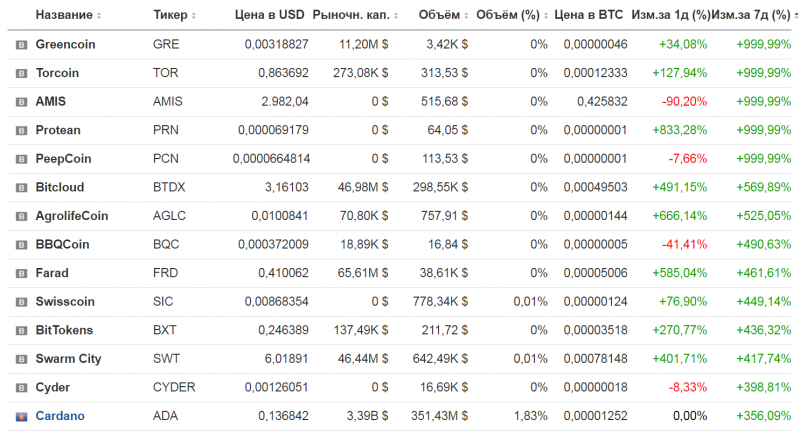This screenshot has height=433, width=800.
Task: Click the Cardano logo icon
Action: [x=21, y=416]
